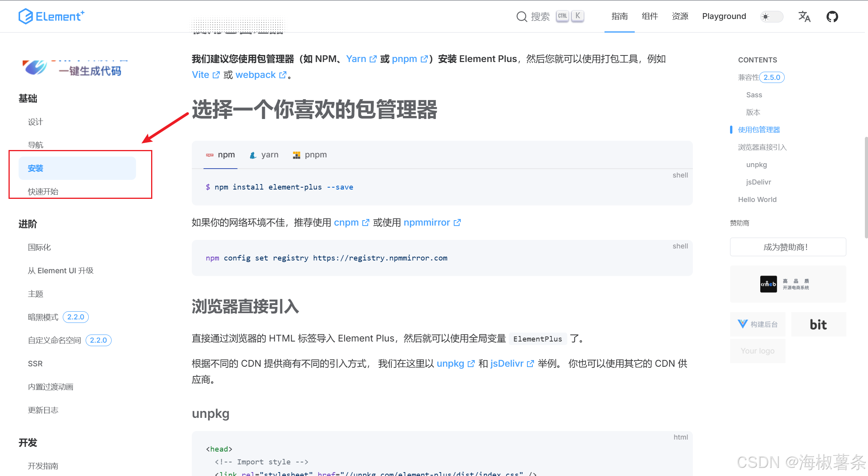The width and height of the screenshot is (868, 476).
Task: Jump to jsDelivr in the contents panel
Action: [758, 182]
